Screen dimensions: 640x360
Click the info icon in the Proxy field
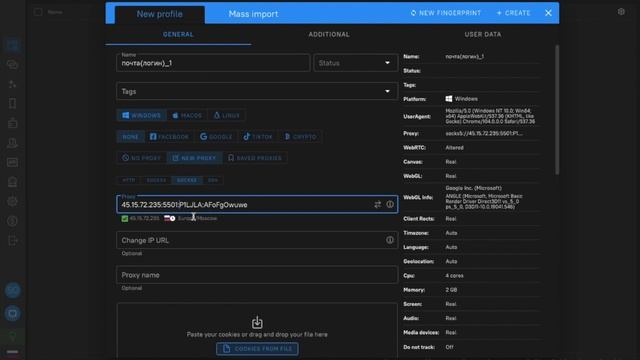[x=390, y=204]
